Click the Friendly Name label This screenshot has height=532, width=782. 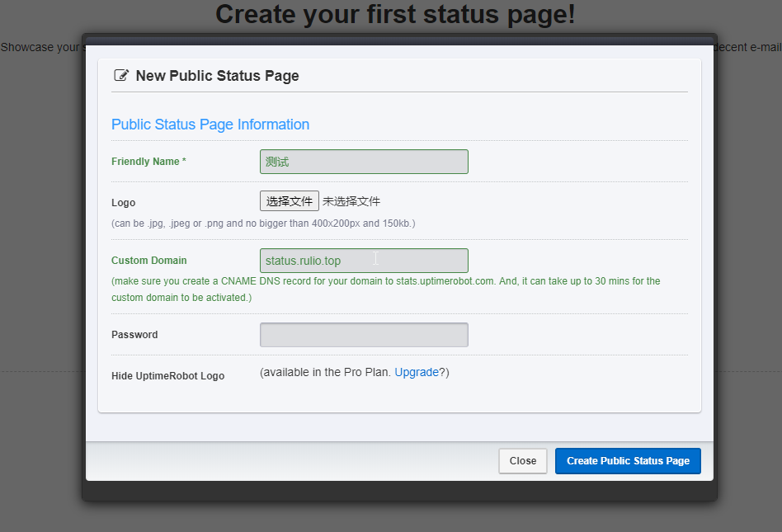click(148, 162)
